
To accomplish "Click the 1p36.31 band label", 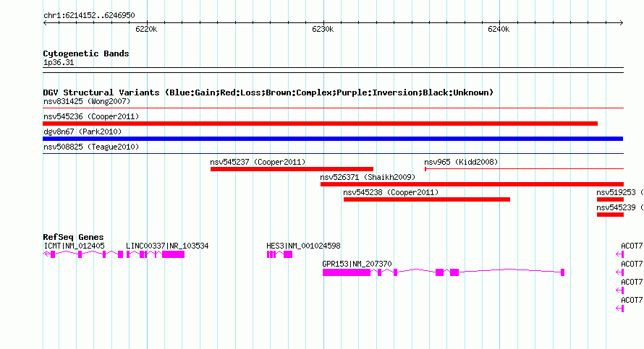I will [x=59, y=63].
